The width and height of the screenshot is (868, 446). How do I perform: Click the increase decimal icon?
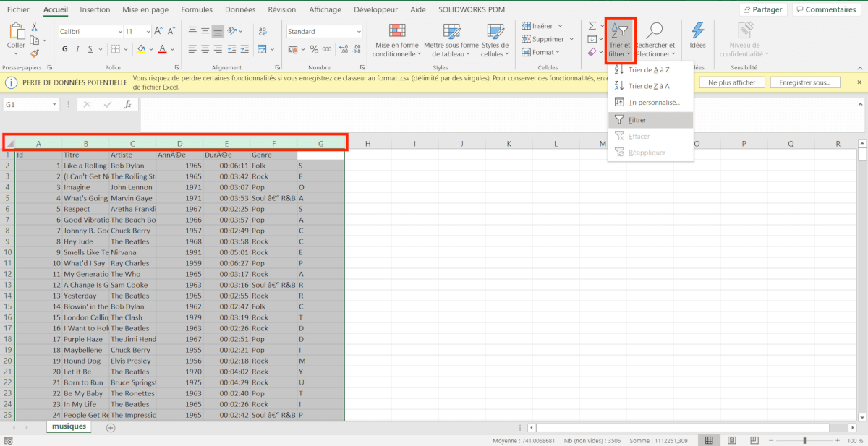click(x=344, y=49)
